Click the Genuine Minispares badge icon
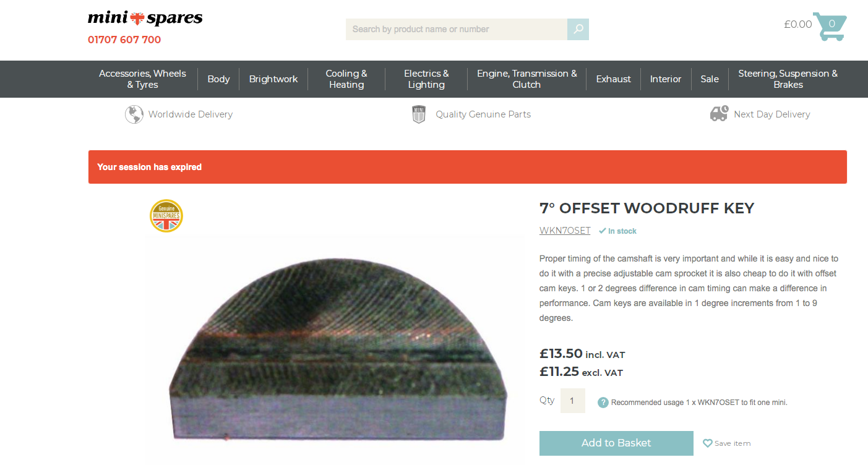868x465 pixels. pos(166,216)
